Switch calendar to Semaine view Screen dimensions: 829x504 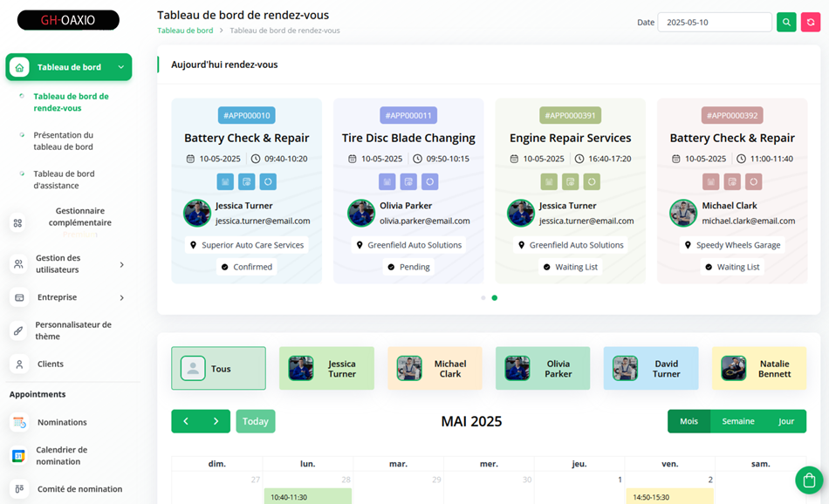coord(738,421)
